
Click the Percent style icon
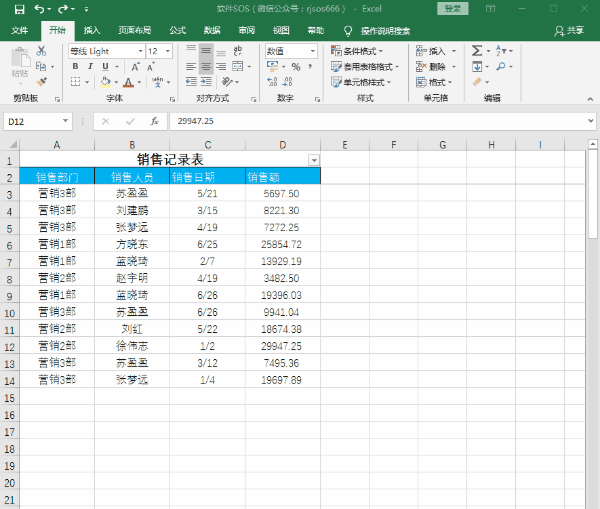coord(296,67)
